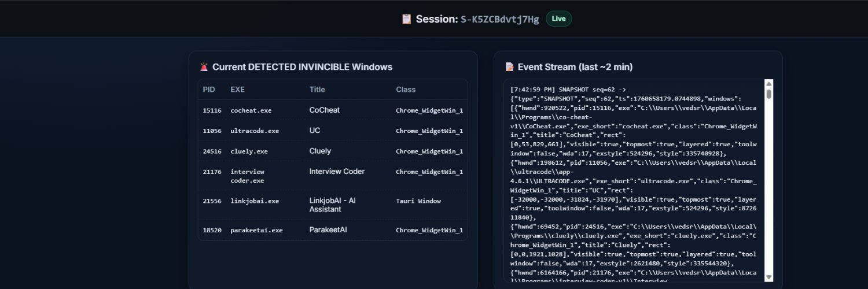868x289 pixels.
Task: Select the Interview Coder title cell
Action: tap(337, 172)
